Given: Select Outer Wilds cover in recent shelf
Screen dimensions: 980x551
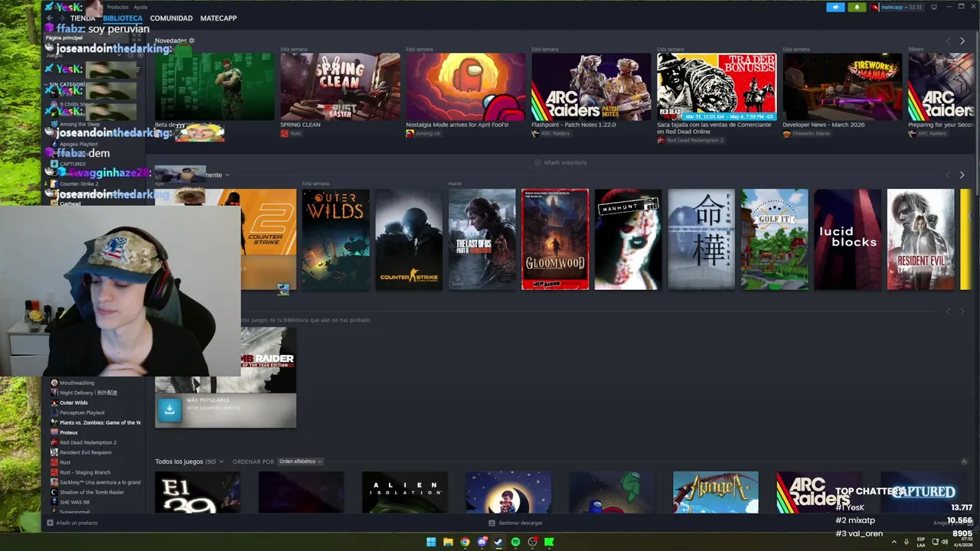Looking at the screenshot, I should (x=335, y=240).
